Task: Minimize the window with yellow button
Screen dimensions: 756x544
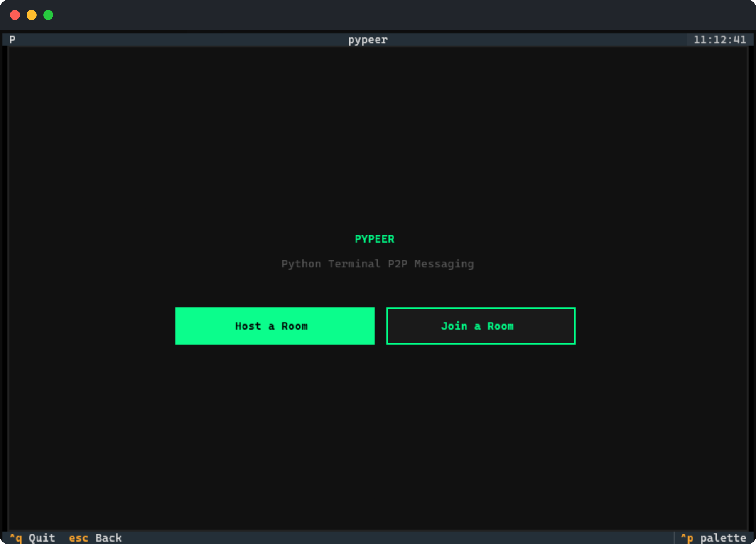Action: click(32, 15)
